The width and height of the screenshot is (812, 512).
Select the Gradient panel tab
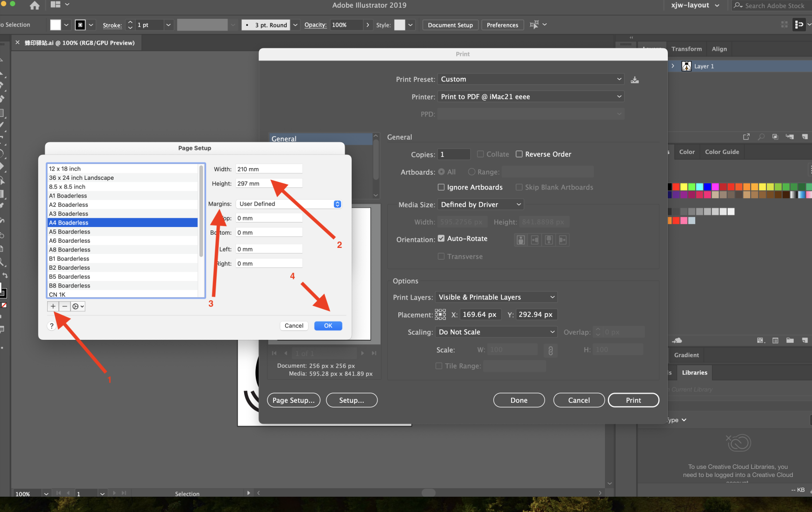point(686,355)
